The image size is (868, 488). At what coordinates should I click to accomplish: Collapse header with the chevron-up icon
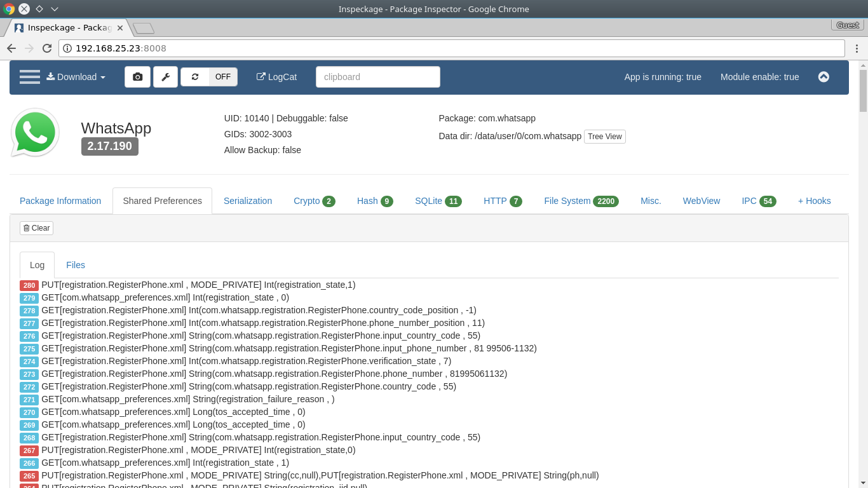tap(824, 77)
